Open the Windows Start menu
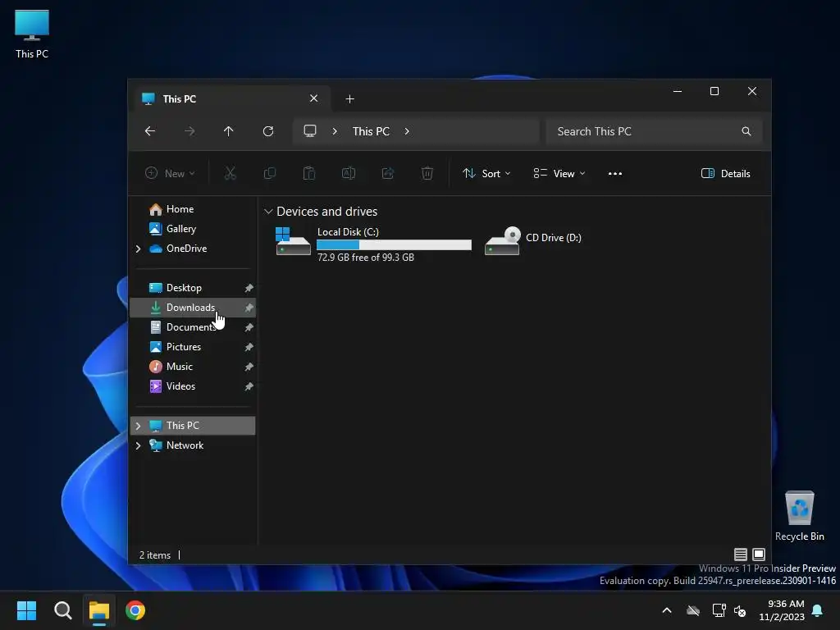The image size is (840, 630). coord(26,610)
